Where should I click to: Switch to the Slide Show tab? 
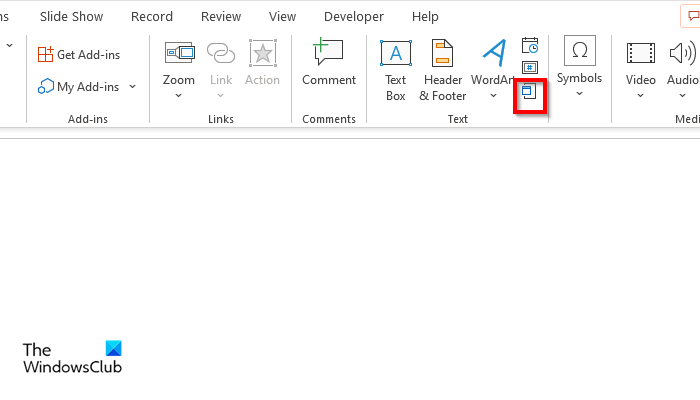point(71,17)
